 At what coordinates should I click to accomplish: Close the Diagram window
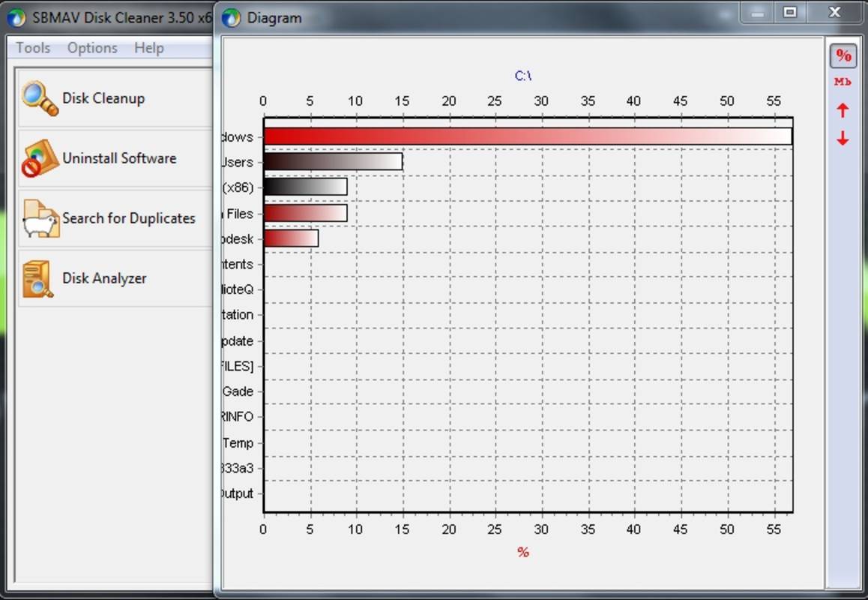tap(835, 12)
